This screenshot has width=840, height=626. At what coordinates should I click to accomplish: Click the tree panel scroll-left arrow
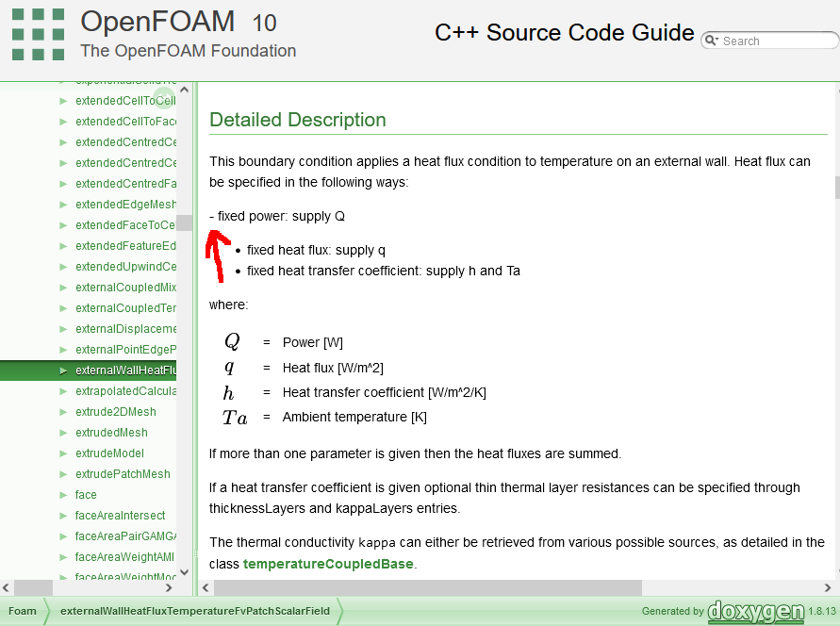pyautogui.click(x=6, y=588)
